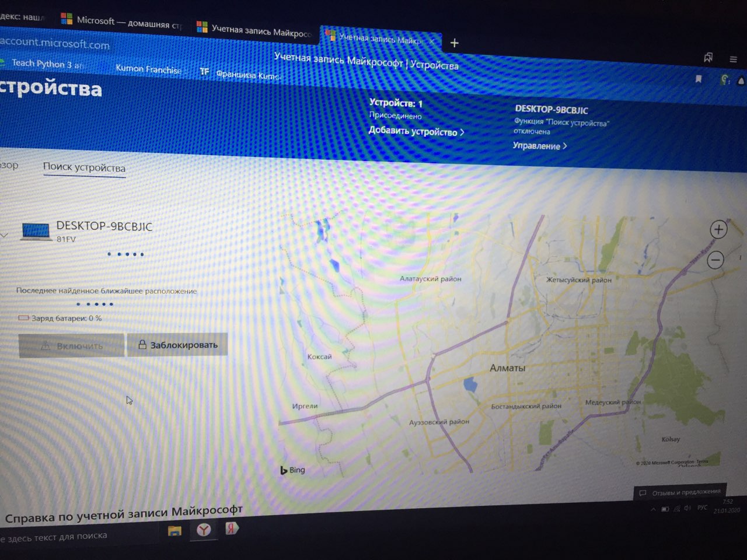Click the Иргели label on the map

pos(305,406)
